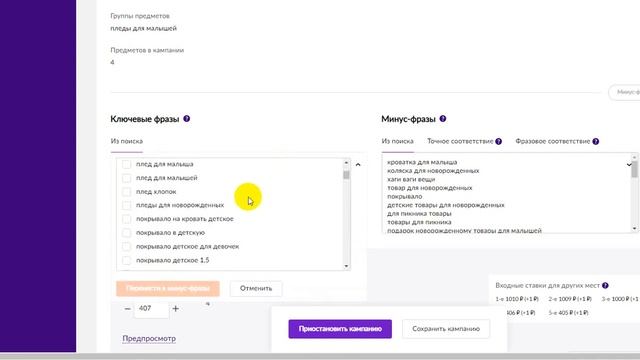The width and height of the screenshot is (640, 360).
Task: Click minus-phrases list scroll-down arrow
Action: [x=634, y=229]
